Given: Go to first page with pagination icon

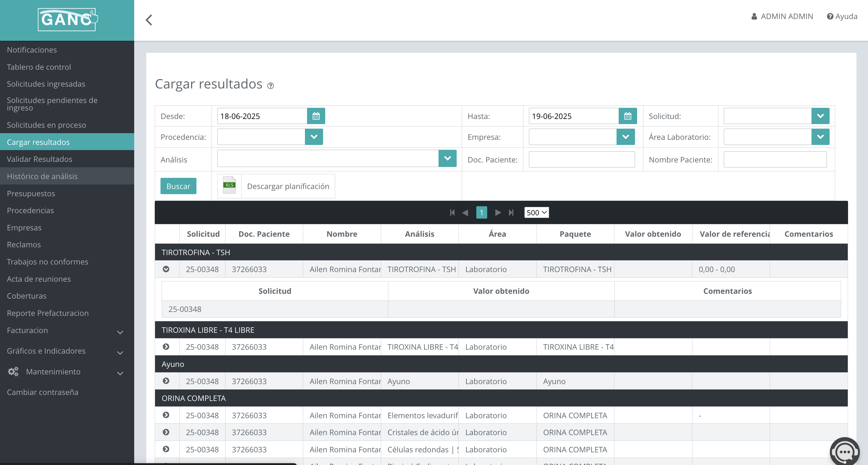Looking at the screenshot, I should pyautogui.click(x=452, y=213).
